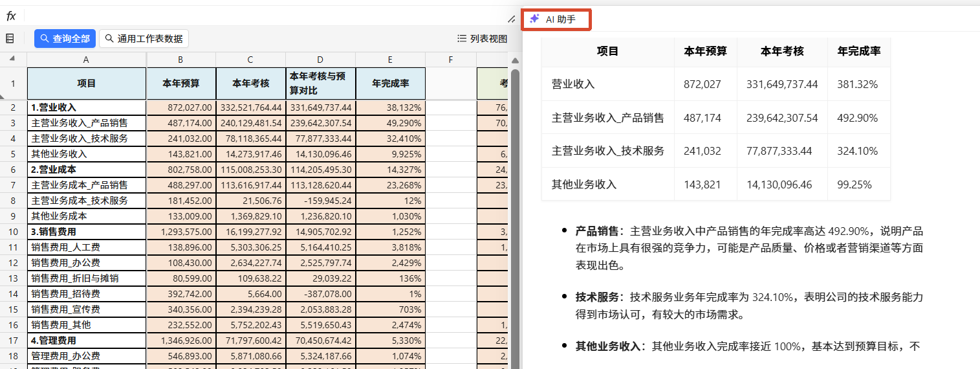Click 99.25% in the AI assistant table
Screen dimensions: 980x369
pos(855,184)
